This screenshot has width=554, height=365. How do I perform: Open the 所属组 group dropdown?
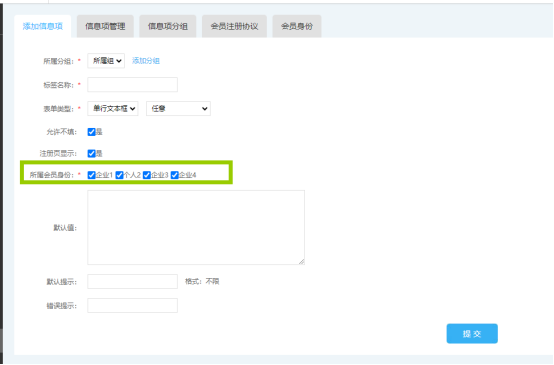click(106, 61)
